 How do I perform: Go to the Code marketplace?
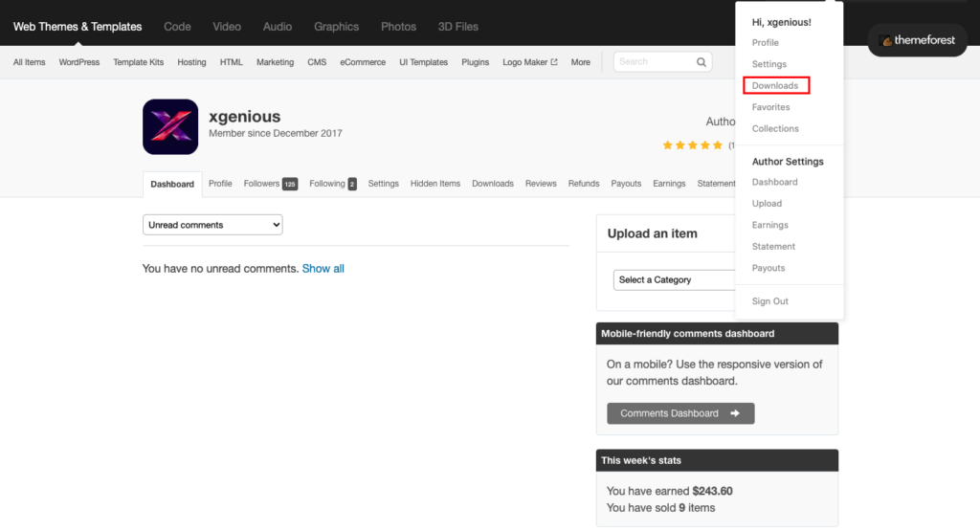coord(177,26)
